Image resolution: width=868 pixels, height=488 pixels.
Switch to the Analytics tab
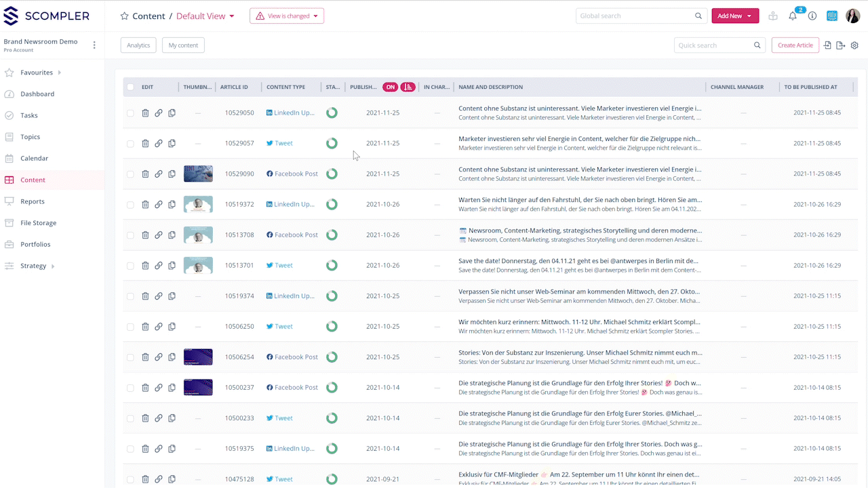[138, 45]
